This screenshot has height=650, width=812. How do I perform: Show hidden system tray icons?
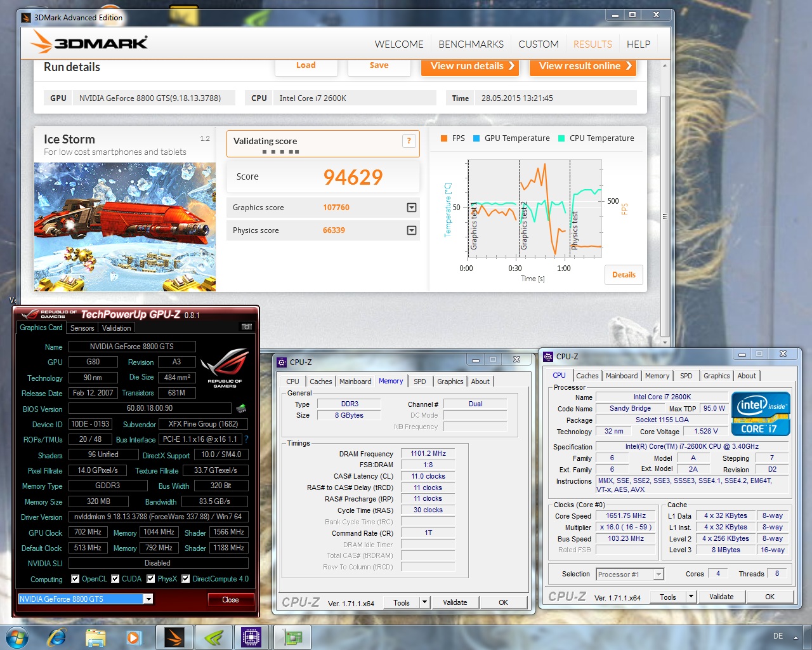(x=796, y=637)
